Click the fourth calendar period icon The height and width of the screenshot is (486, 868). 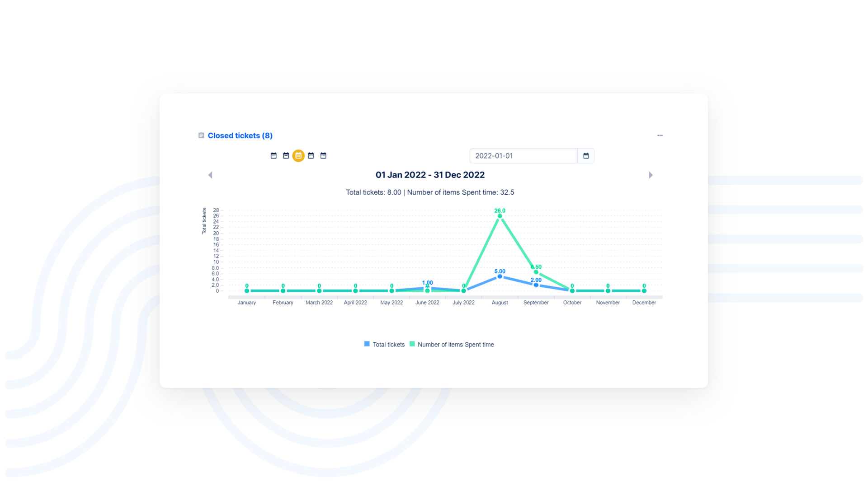tap(311, 155)
